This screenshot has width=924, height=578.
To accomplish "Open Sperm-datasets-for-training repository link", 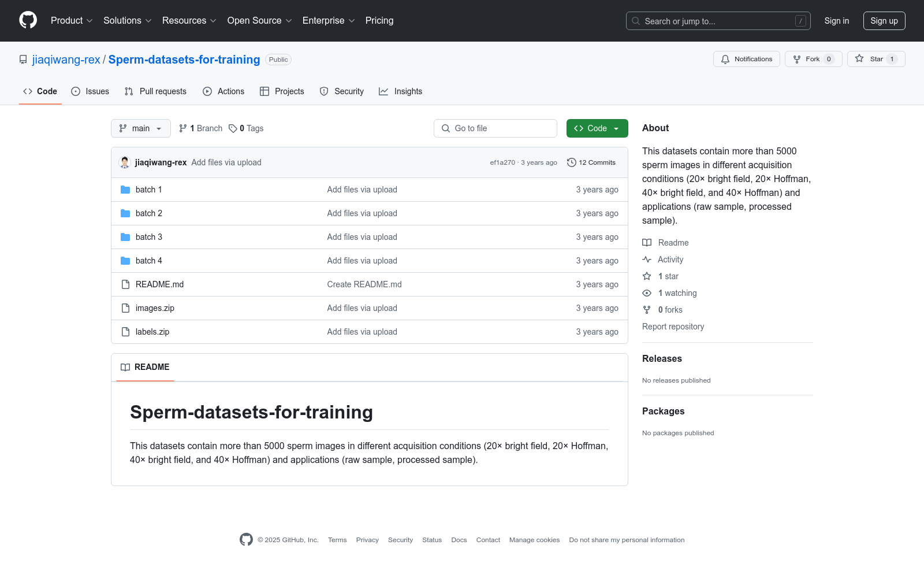I will coord(184,60).
